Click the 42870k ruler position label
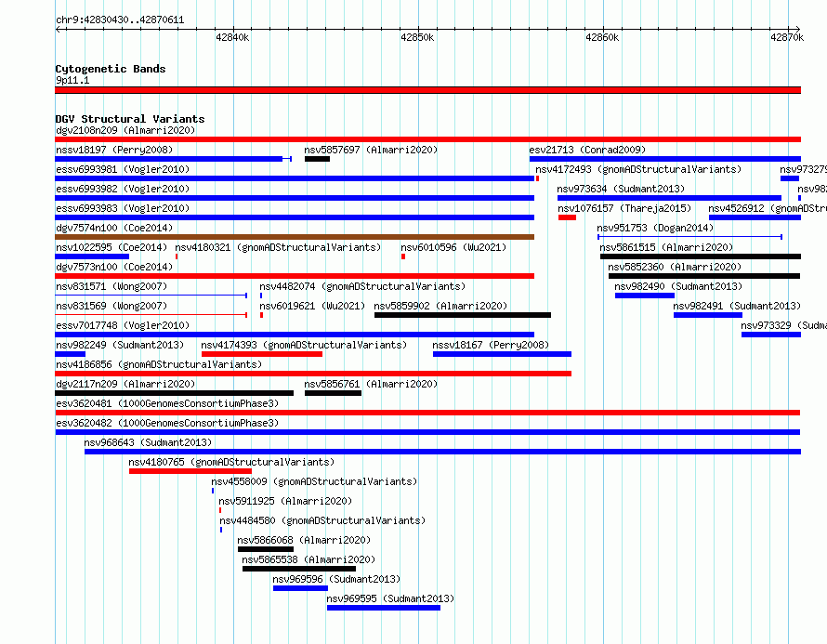Viewport: 827px width, 644px height. 787,37
